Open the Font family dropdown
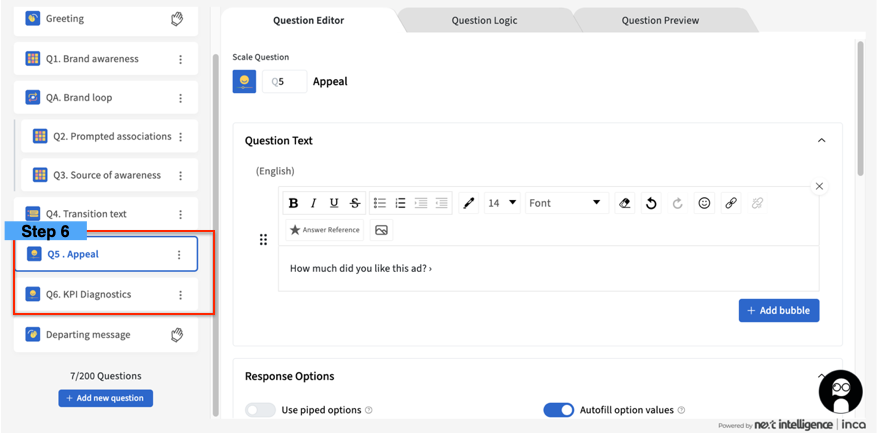Screen dimensions: 877x433 [565, 203]
